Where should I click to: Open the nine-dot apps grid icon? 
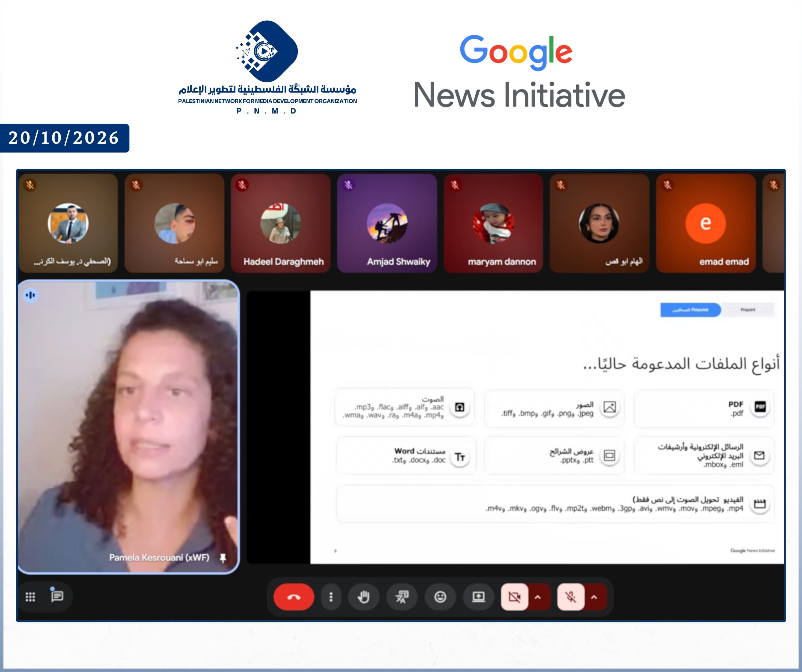click(x=30, y=597)
